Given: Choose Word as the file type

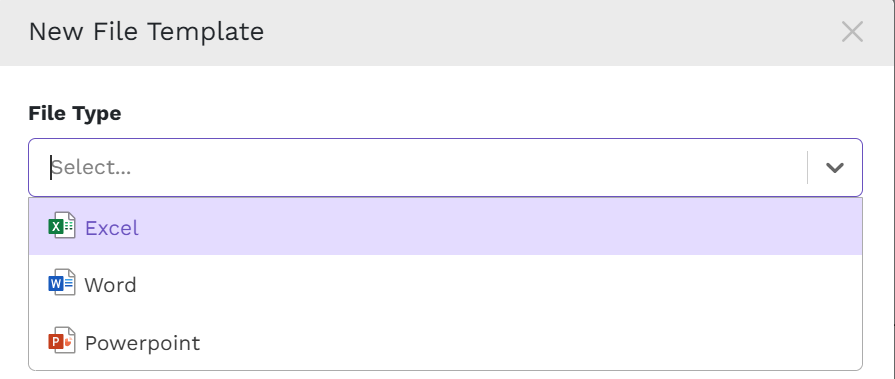Looking at the screenshot, I should coord(445,284).
